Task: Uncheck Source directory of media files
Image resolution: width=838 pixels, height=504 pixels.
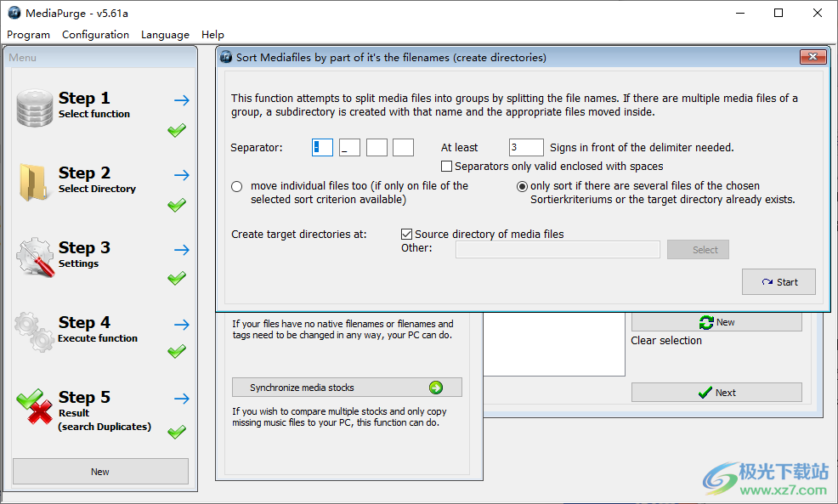Action: point(407,234)
